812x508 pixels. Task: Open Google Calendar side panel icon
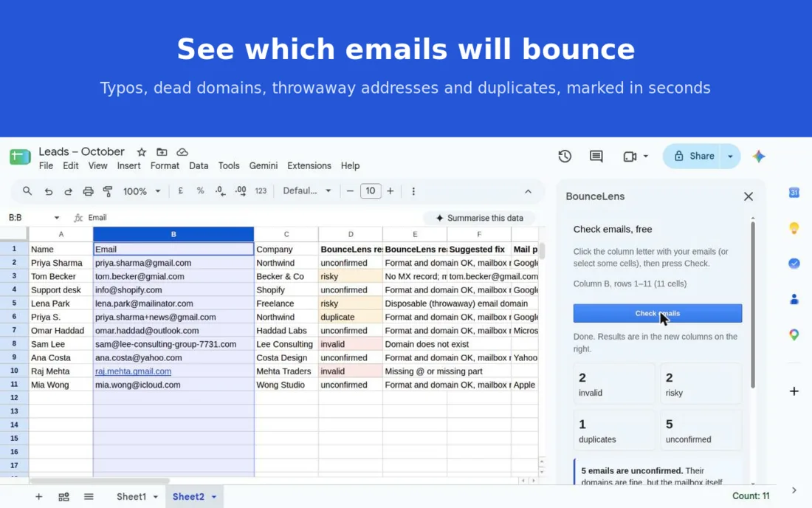794,193
